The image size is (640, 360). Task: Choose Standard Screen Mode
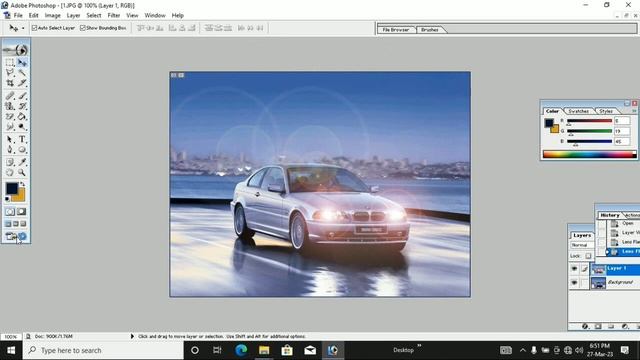[8, 224]
